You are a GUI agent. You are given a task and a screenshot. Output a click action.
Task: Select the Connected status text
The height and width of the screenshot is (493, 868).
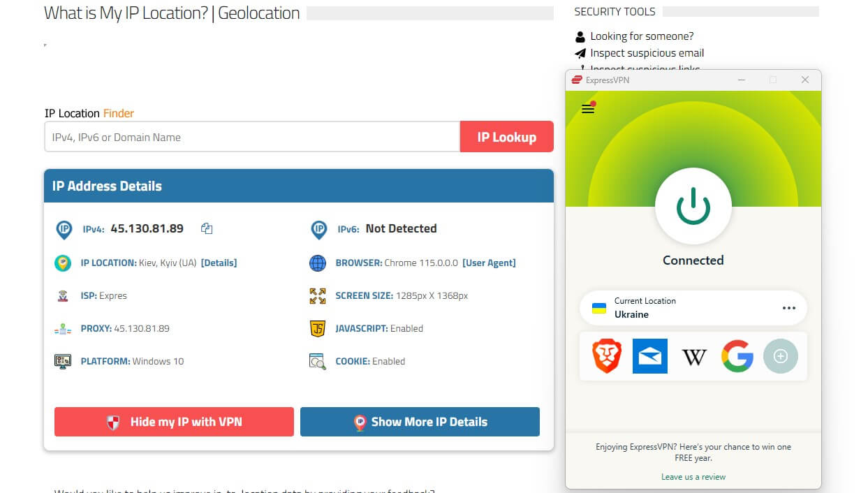point(693,260)
